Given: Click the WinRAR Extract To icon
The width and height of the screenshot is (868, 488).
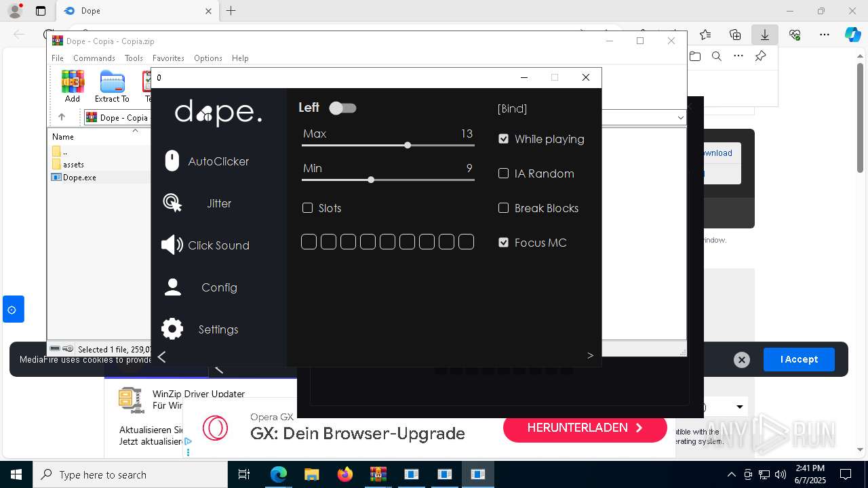Looking at the screenshot, I should click(x=112, y=87).
